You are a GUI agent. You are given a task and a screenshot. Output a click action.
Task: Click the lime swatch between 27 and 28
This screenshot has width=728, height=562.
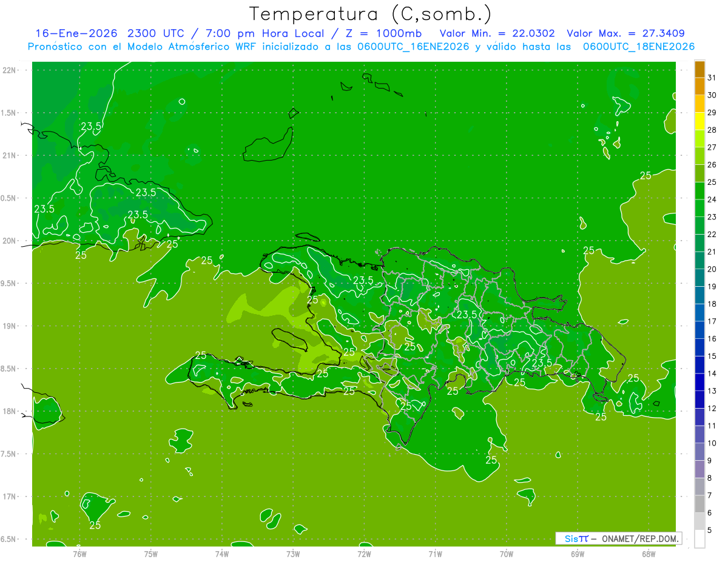point(699,138)
